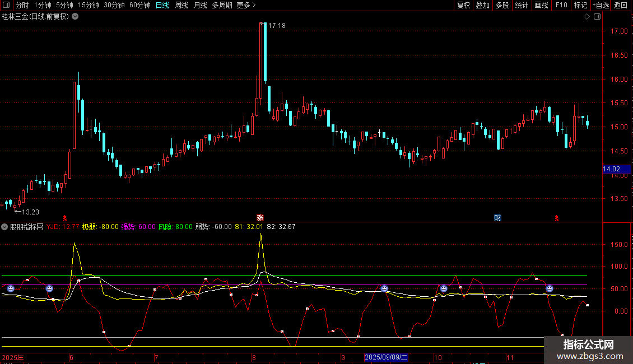This screenshot has width=633, height=364.
Task: Toggle the 复权 adjustment button
Action: pos(463,6)
